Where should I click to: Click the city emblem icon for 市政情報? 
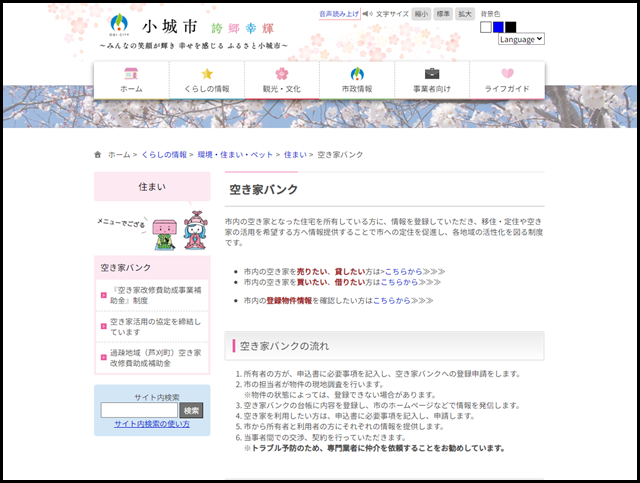point(357,73)
